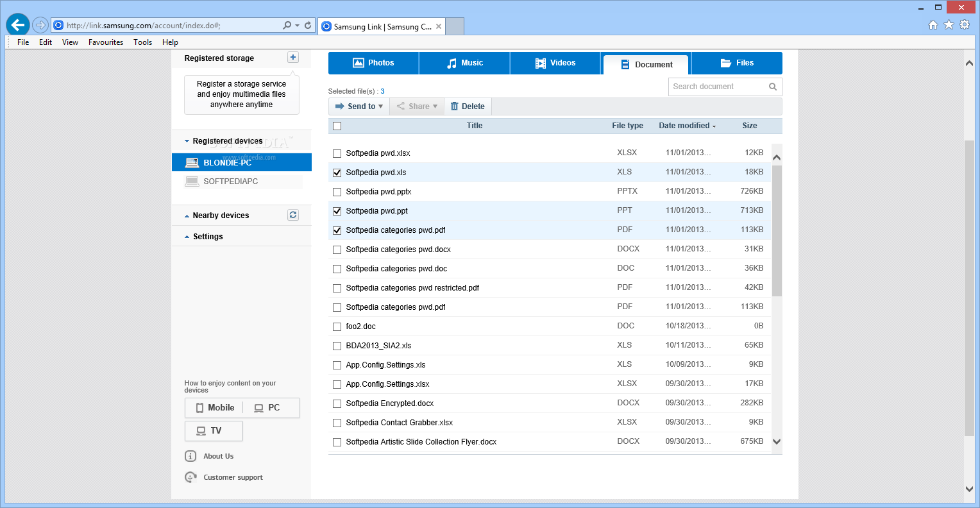Sort by Date modified column header
This screenshot has height=508, width=980.
[x=687, y=126]
